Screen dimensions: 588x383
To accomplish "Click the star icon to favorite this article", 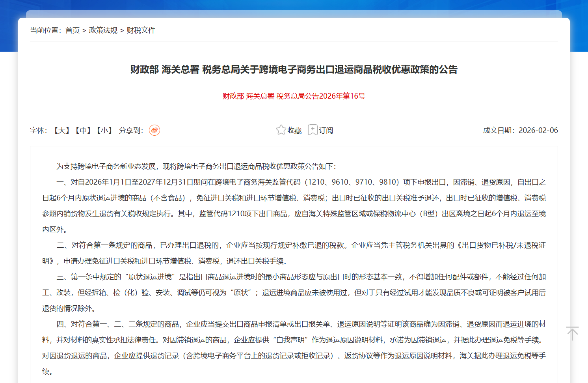I will pyautogui.click(x=281, y=130).
